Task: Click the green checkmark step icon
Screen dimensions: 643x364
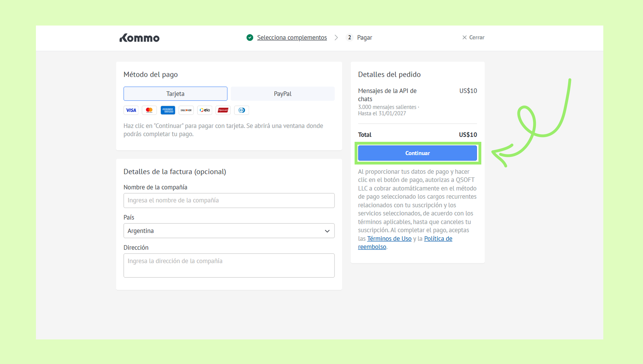Action: tap(250, 38)
